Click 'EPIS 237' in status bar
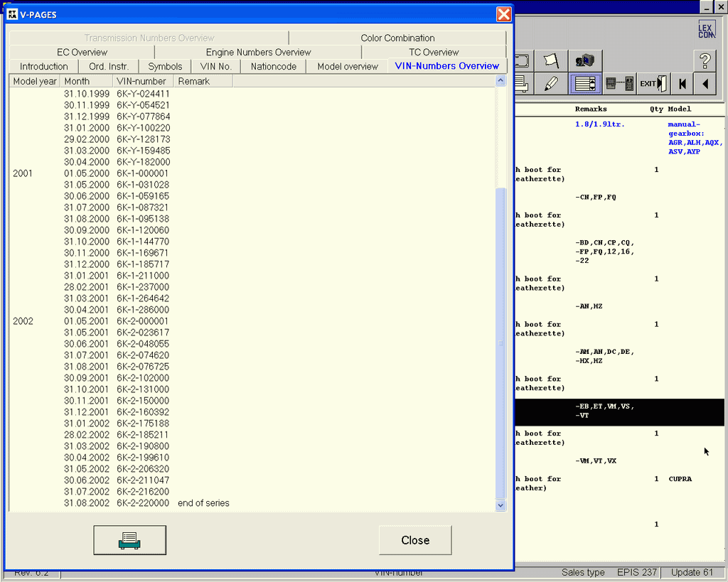The height and width of the screenshot is (582, 728). pos(636,572)
